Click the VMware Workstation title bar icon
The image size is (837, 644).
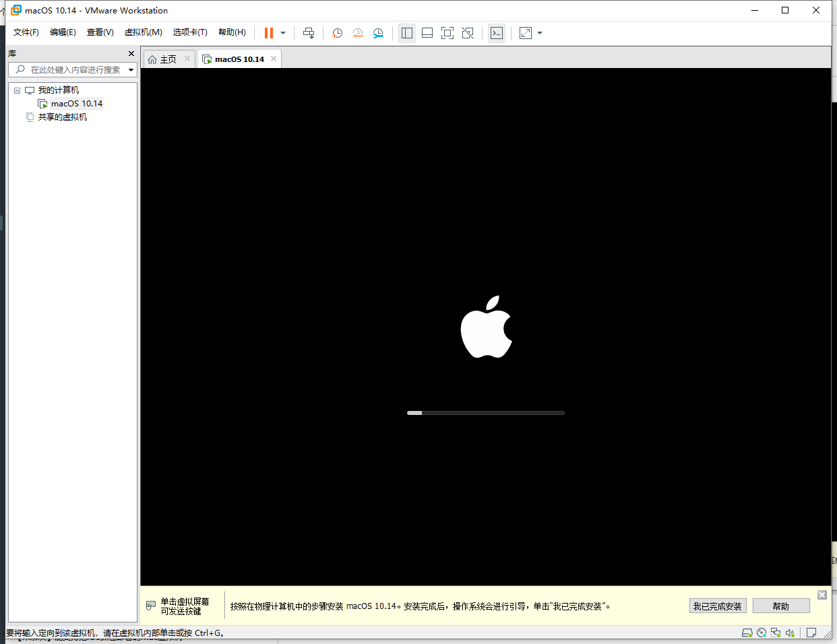[16, 10]
